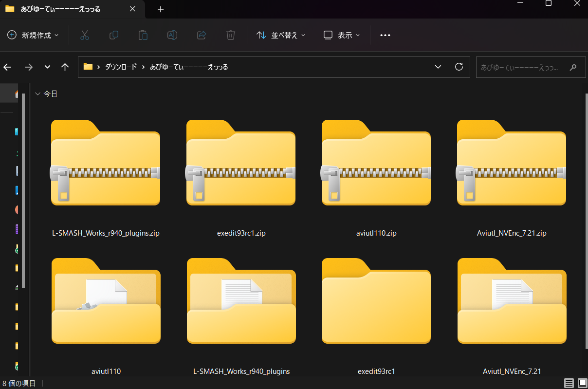The image size is (588, 389).
Task: Click the Copy icon in the toolbar
Action: 113,35
